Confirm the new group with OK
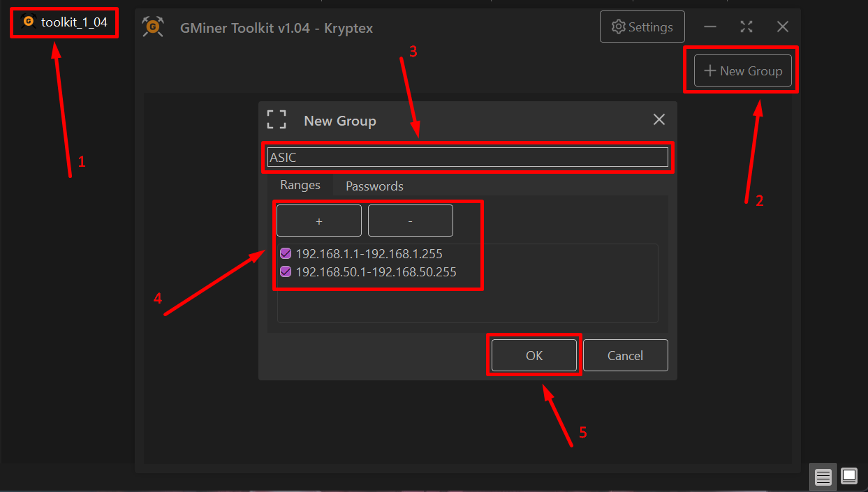This screenshot has width=868, height=492. point(534,355)
